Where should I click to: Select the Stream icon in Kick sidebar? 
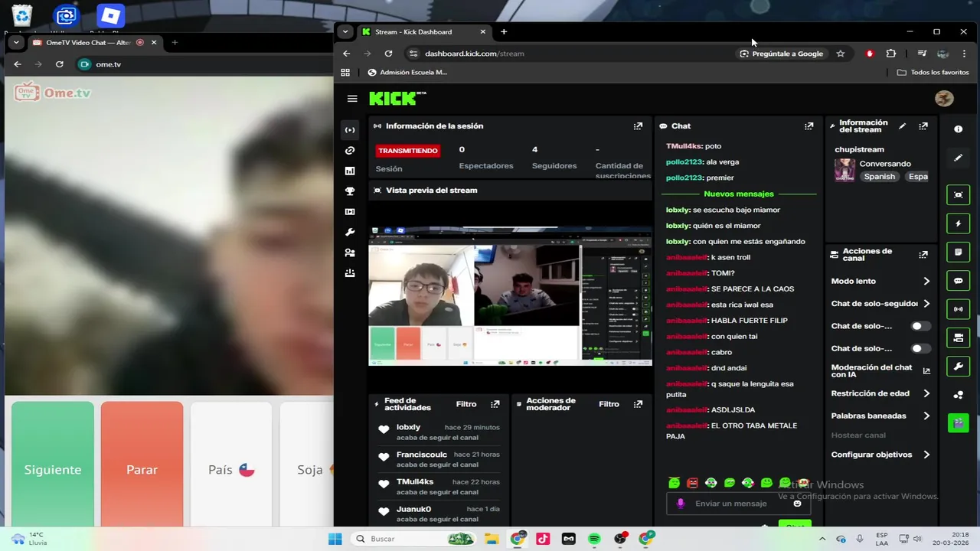350,130
